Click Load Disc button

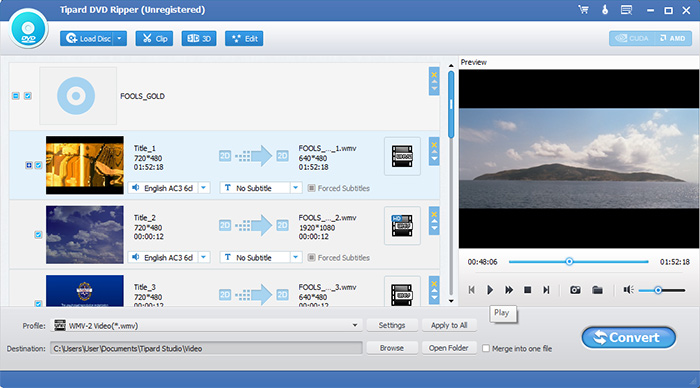pos(88,39)
